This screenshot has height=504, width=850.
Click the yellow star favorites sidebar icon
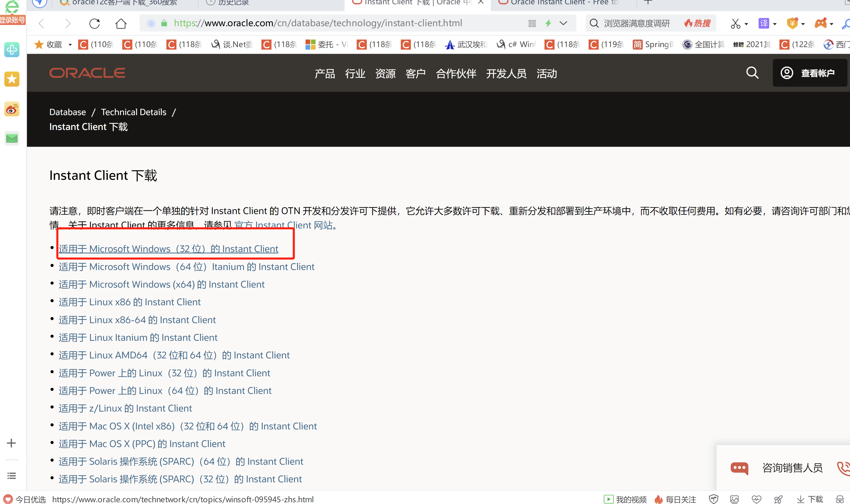coord(12,79)
